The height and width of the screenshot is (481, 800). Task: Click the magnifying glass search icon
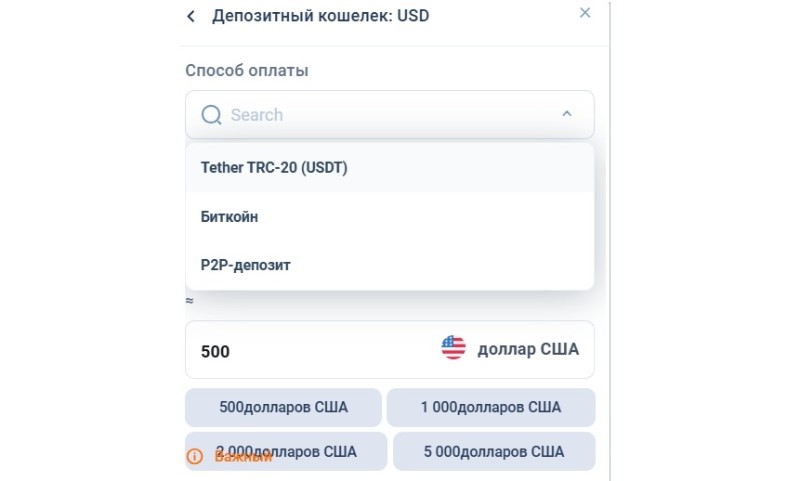coord(211,115)
